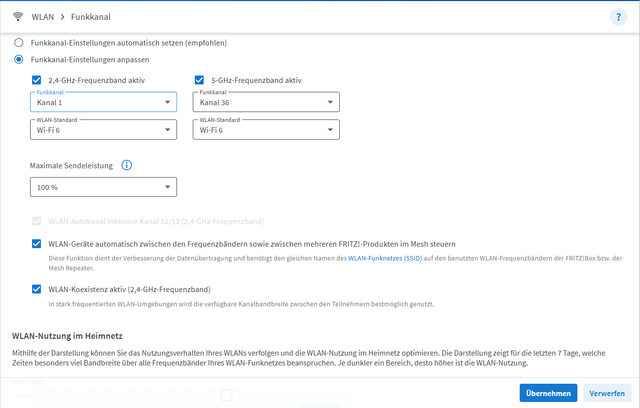
Task: Click the Verwerfen button
Action: click(x=607, y=393)
